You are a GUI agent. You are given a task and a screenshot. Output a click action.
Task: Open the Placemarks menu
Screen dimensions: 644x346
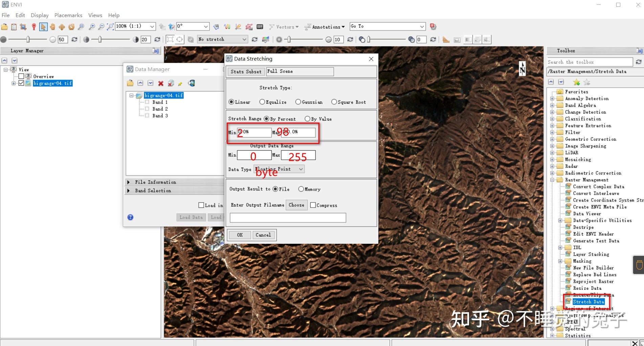(x=68, y=15)
